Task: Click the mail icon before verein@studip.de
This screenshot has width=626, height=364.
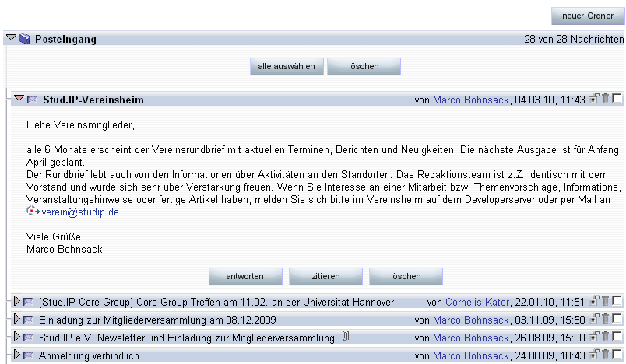Action: coord(33,212)
